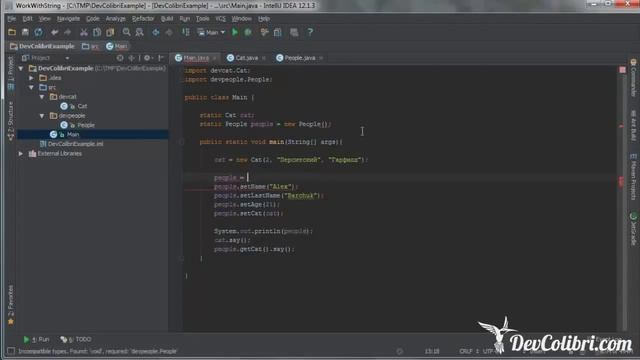
Task: Click the Settings wrench toolbar icon
Action: [x=264, y=32]
